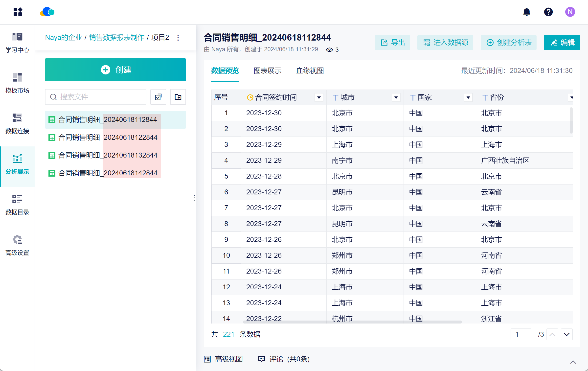Switch to the 血缘视图 tab
Viewport: 588px width, 371px height.
click(x=310, y=71)
